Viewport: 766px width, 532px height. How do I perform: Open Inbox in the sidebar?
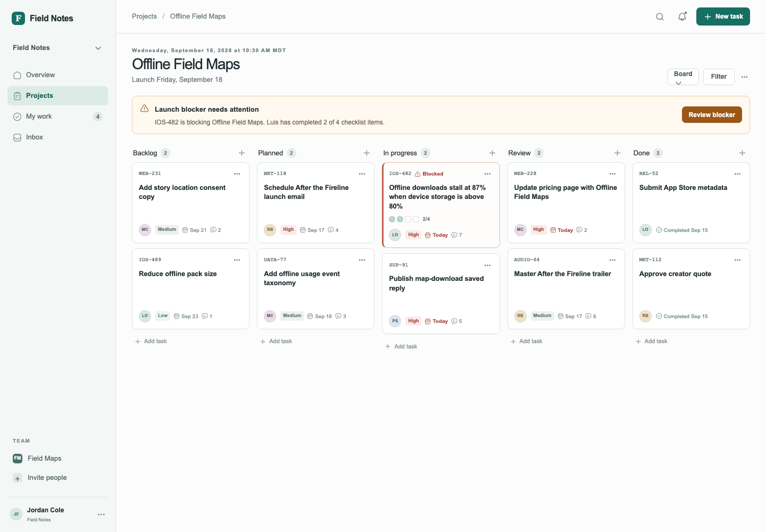57,137
